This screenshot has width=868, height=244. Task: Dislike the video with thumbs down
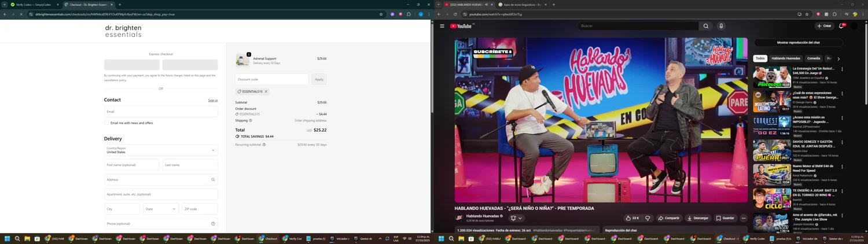pos(648,218)
